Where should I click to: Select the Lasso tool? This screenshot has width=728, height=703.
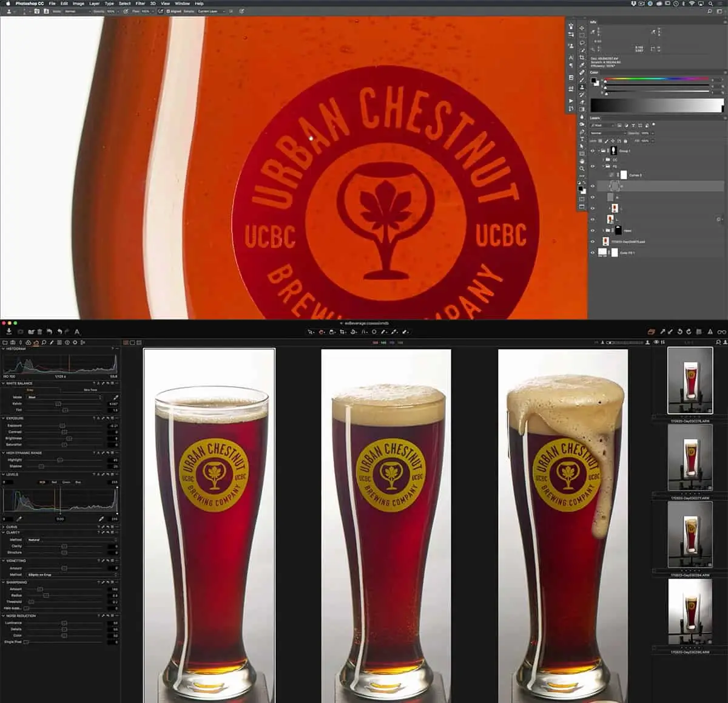[x=582, y=43]
